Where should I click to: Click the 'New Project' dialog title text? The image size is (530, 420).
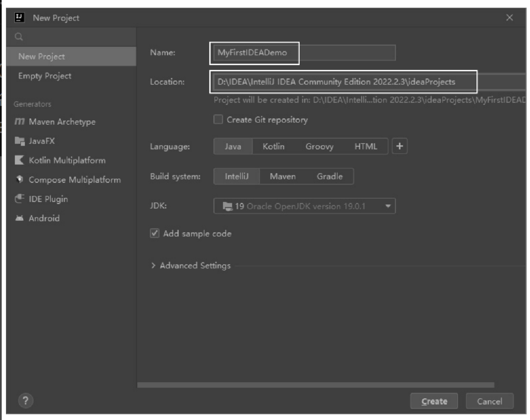pos(56,18)
